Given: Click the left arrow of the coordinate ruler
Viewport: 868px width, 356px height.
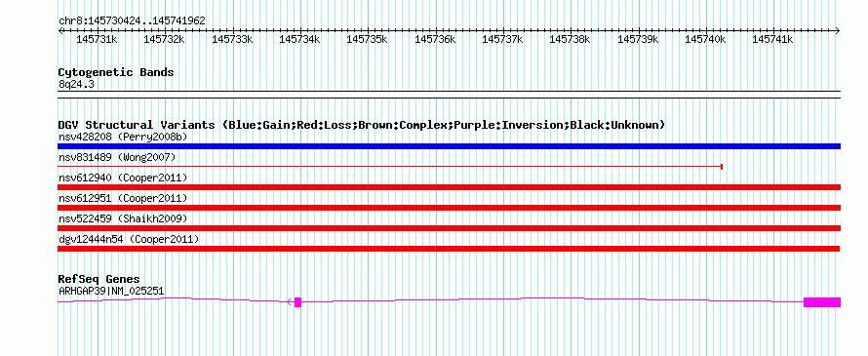Looking at the screenshot, I should click(60, 30).
